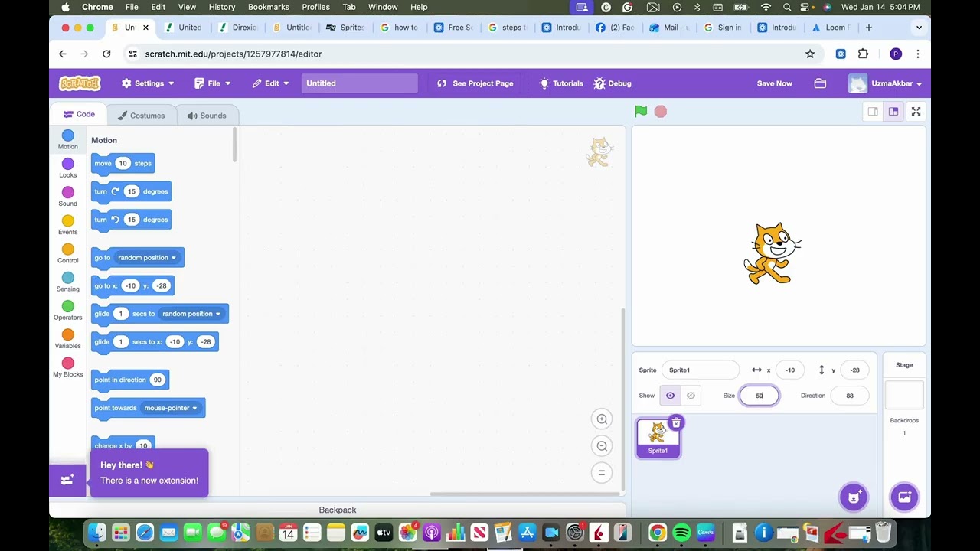This screenshot has height=551, width=980.
Task: Select the Operators block category
Action: pyautogui.click(x=68, y=311)
